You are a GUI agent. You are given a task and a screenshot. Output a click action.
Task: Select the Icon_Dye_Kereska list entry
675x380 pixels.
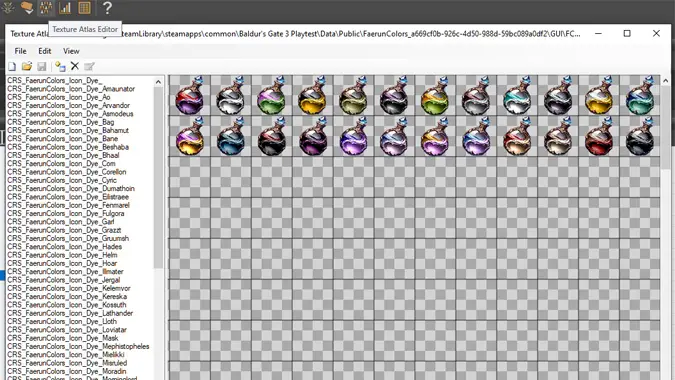point(67,297)
